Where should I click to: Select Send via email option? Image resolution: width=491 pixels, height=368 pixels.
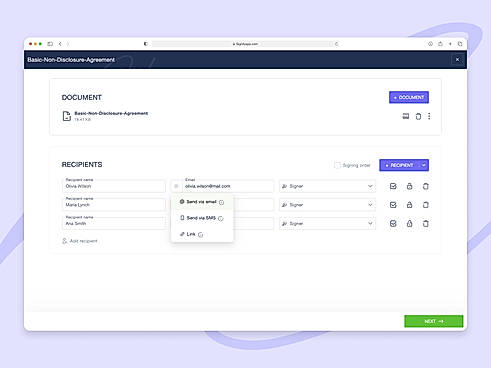point(202,202)
